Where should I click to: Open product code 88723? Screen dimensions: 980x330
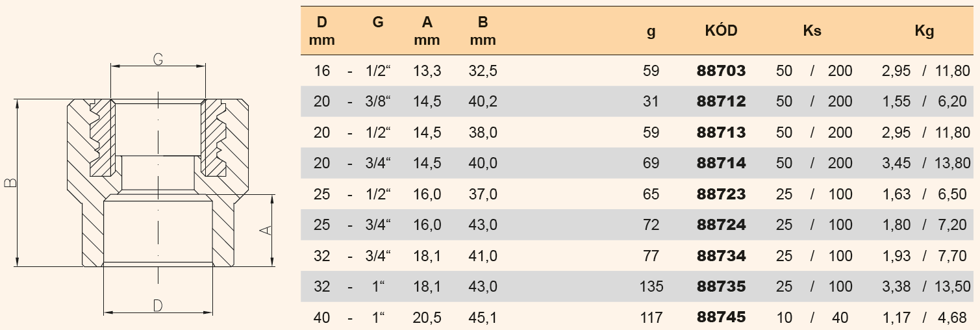pos(721,194)
